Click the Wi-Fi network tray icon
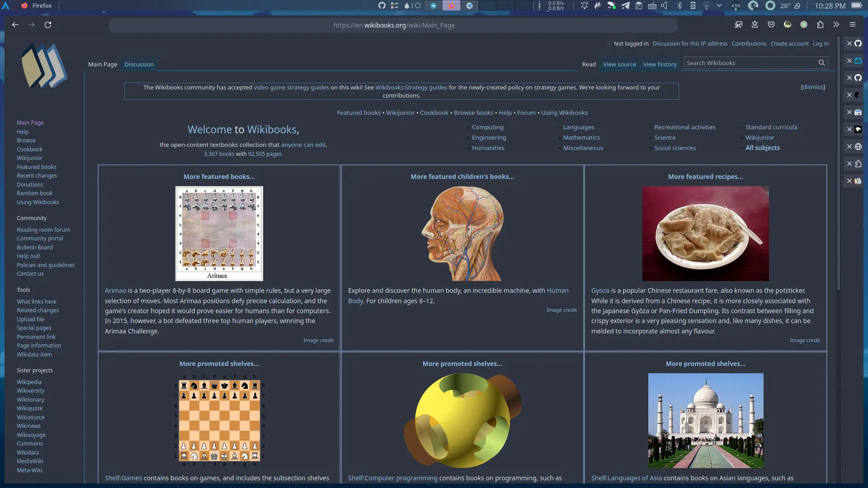Image resolution: width=868 pixels, height=488 pixels. coord(706,6)
